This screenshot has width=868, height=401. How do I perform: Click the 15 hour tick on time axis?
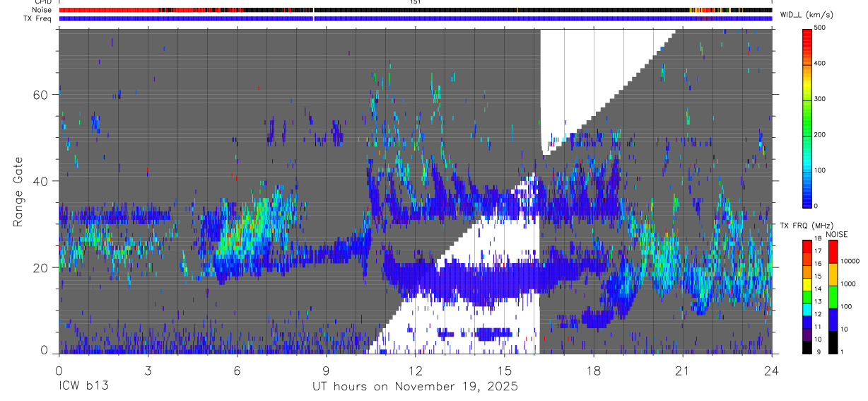pyautogui.click(x=504, y=370)
